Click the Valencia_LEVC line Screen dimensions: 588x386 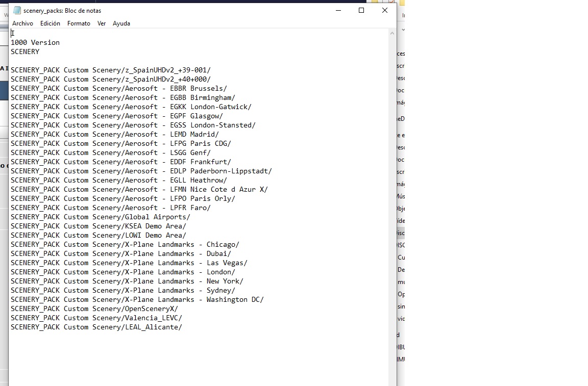[x=96, y=318]
